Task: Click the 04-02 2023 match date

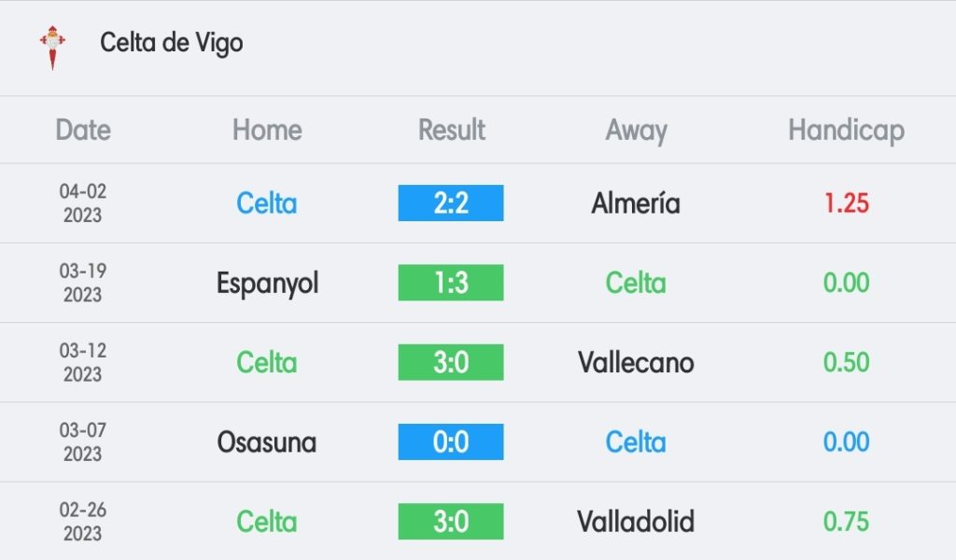Action: coord(83,203)
